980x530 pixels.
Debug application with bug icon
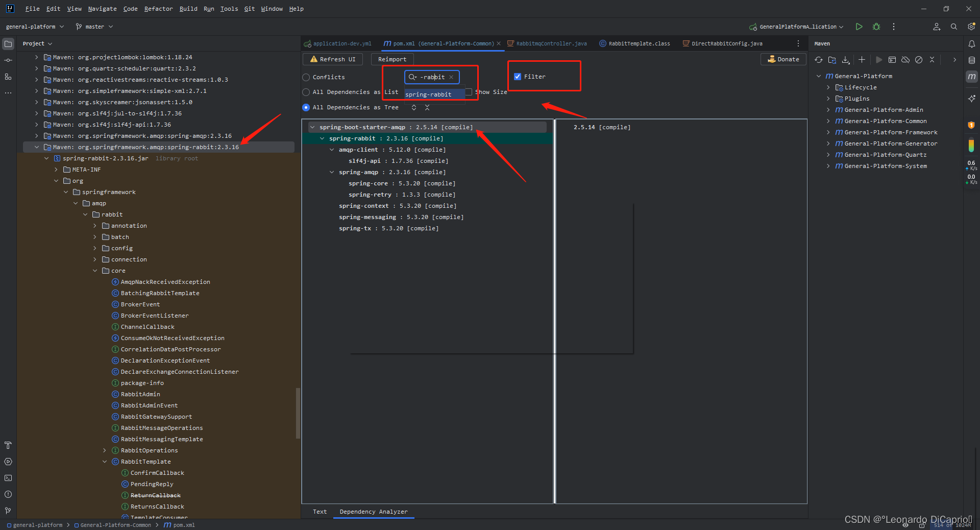876,27
